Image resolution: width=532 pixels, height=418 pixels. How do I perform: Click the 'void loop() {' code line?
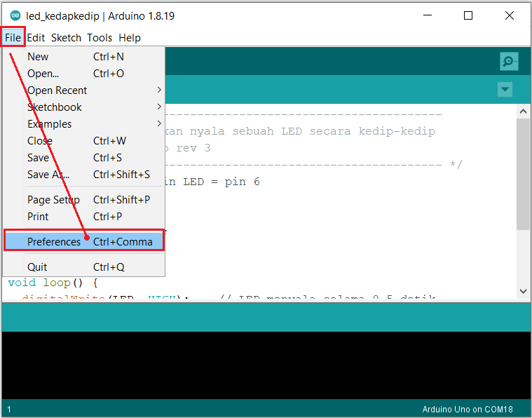coord(53,283)
